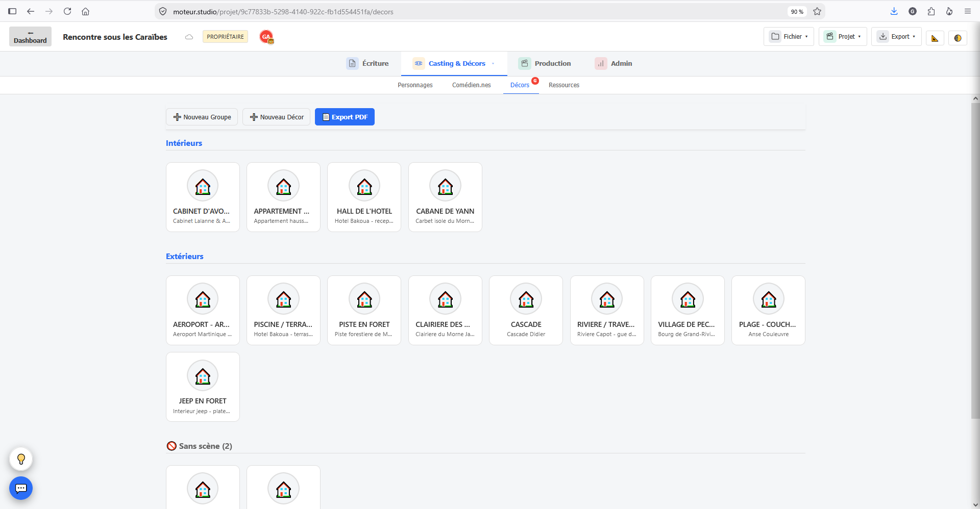980x509 pixels.
Task: Open the Comédien.nes sub-tab
Action: [471, 85]
